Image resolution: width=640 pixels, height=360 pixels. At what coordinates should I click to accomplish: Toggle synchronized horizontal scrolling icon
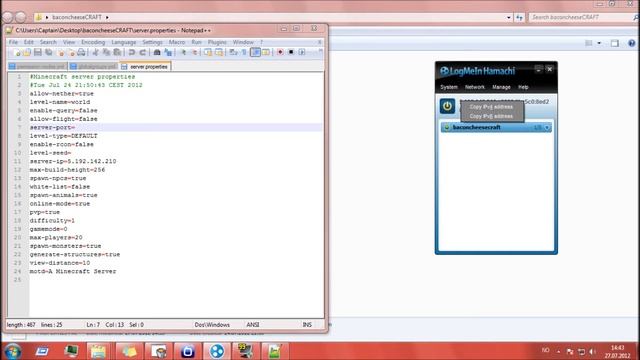219,52
